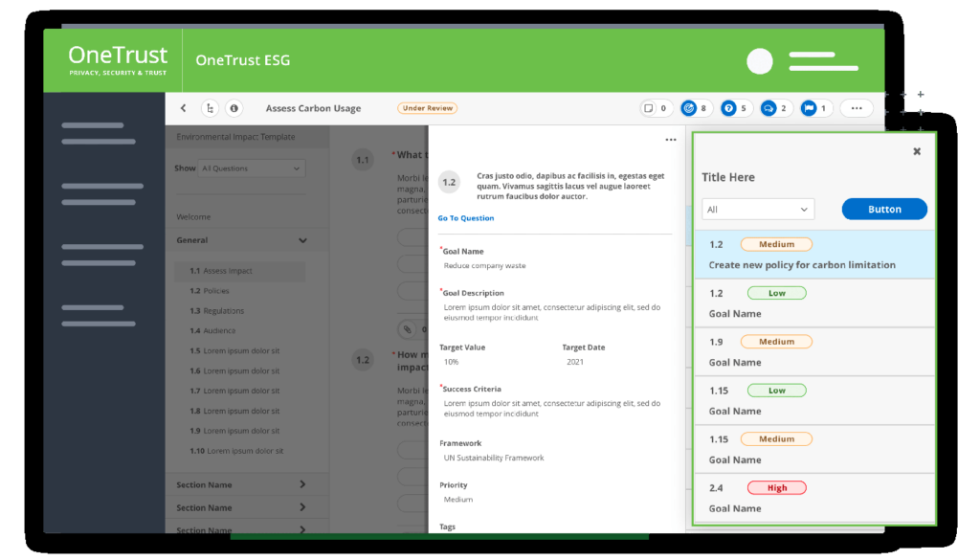Open the info icon beside hierarchy view
This screenshot has width=980, height=560.
coord(234,107)
